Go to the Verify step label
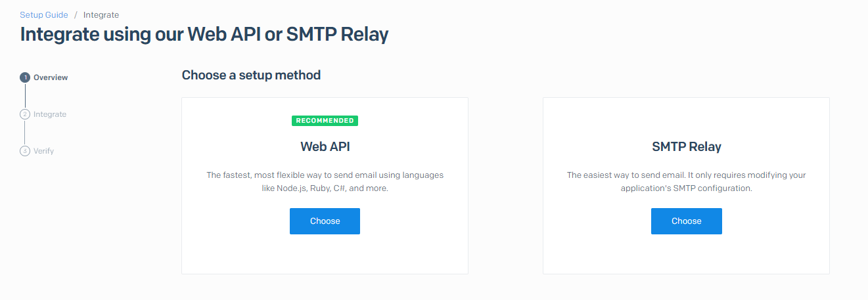868x300 pixels. 43,151
